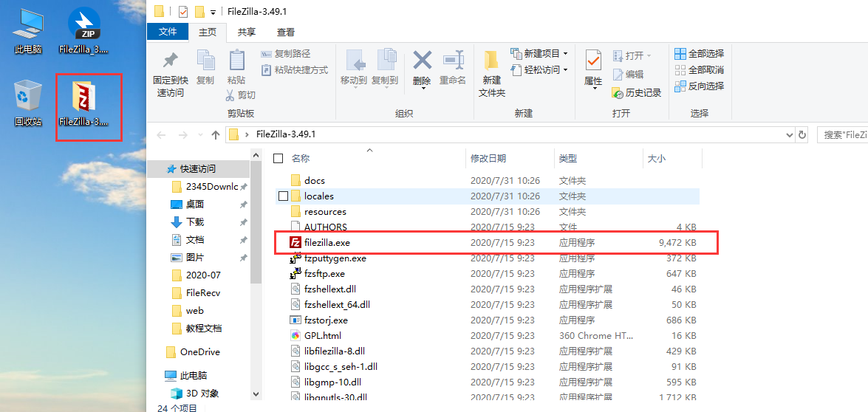Click Copy path in the clipboard group

[x=285, y=54]
